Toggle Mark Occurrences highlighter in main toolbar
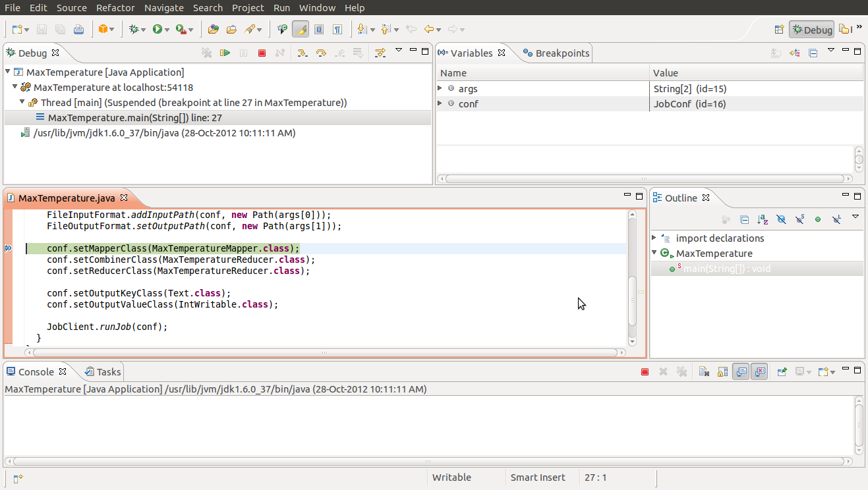This screenshot has width=868, height=490. (301, 30)
